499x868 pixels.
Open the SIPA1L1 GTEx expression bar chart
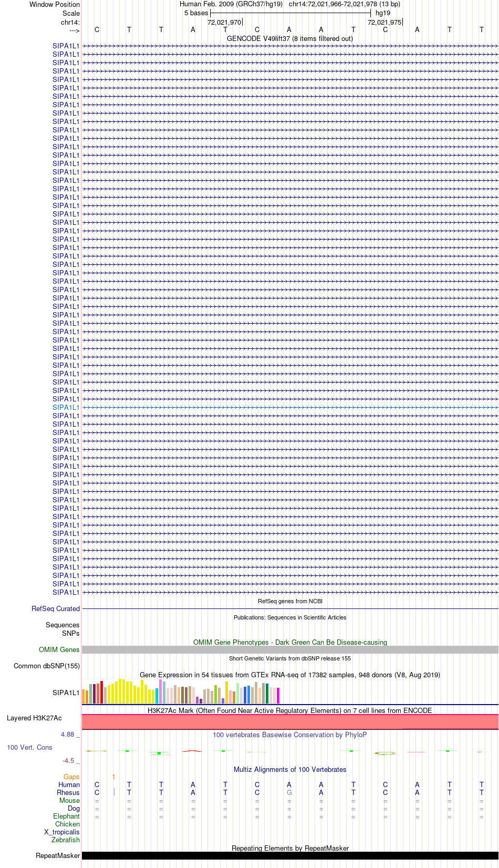click(181, 691)
